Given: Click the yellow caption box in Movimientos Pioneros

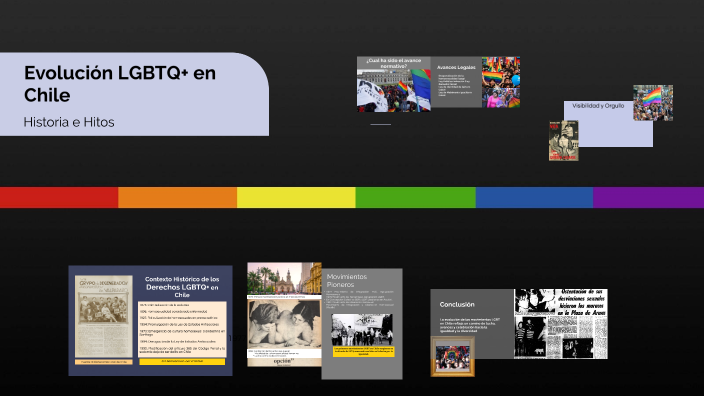Looking at the screenshot, I should point(364,352).
